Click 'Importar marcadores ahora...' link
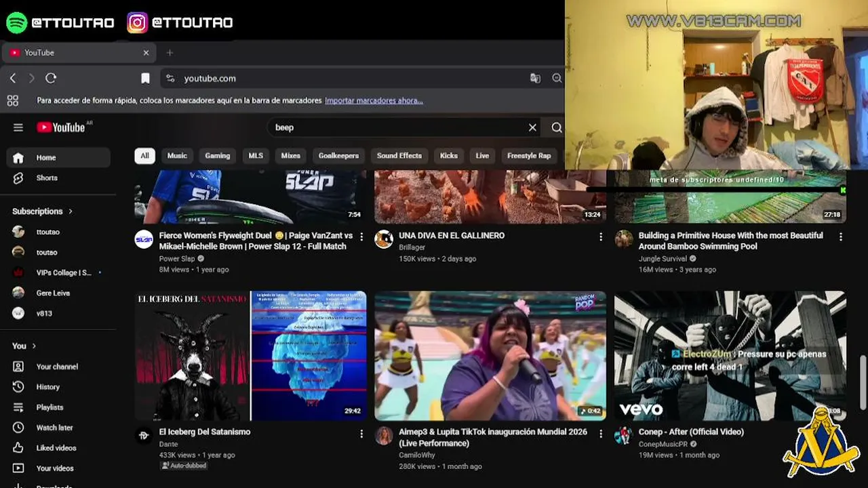The width and height of the screenshot is (868, 488). [x=374, y=100]
